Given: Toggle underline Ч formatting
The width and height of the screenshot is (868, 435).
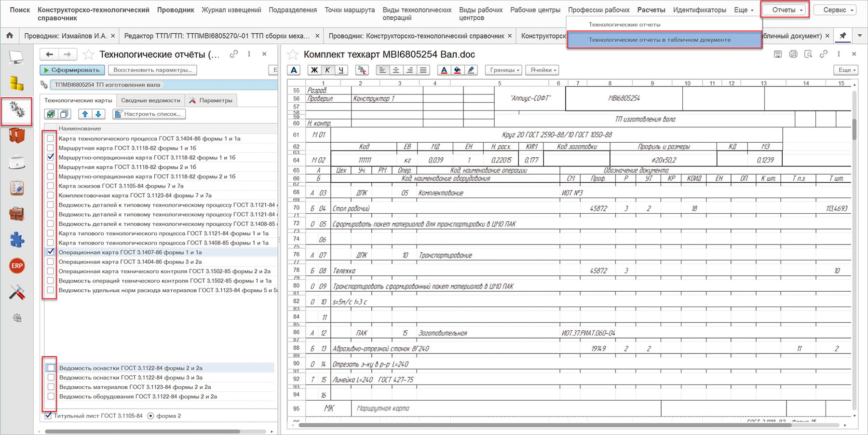Looking at the screenshot, I should click(x=341, y=70).
